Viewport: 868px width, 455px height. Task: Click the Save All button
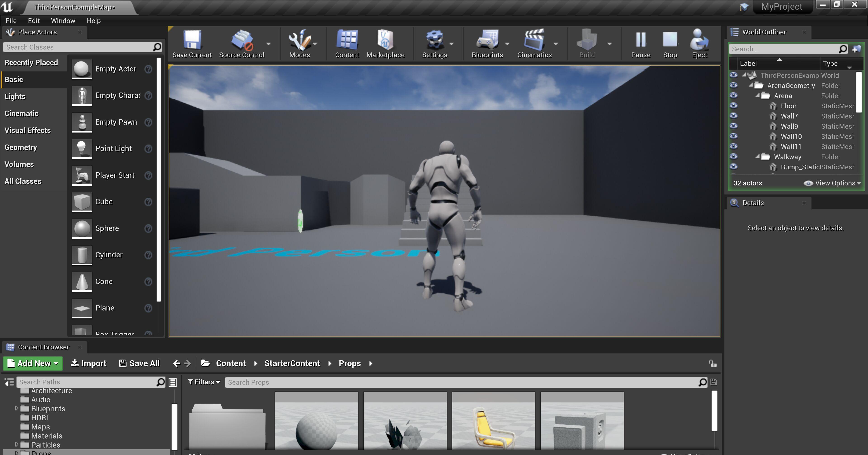(x=139, y=363)
